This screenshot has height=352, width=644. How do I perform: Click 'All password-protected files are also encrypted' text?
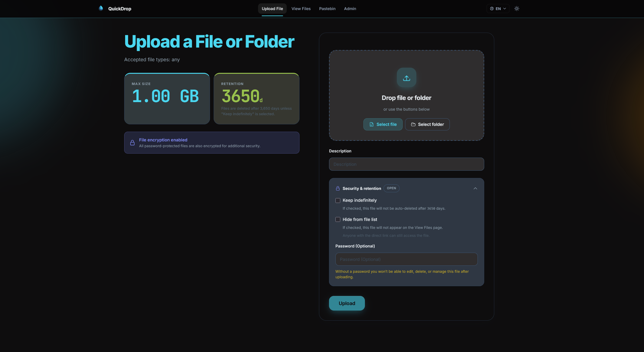pos(200,146)
